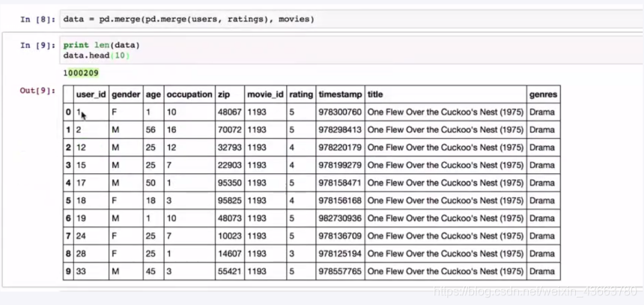Click user_id 12 in row 2

[x=81, y=148]
